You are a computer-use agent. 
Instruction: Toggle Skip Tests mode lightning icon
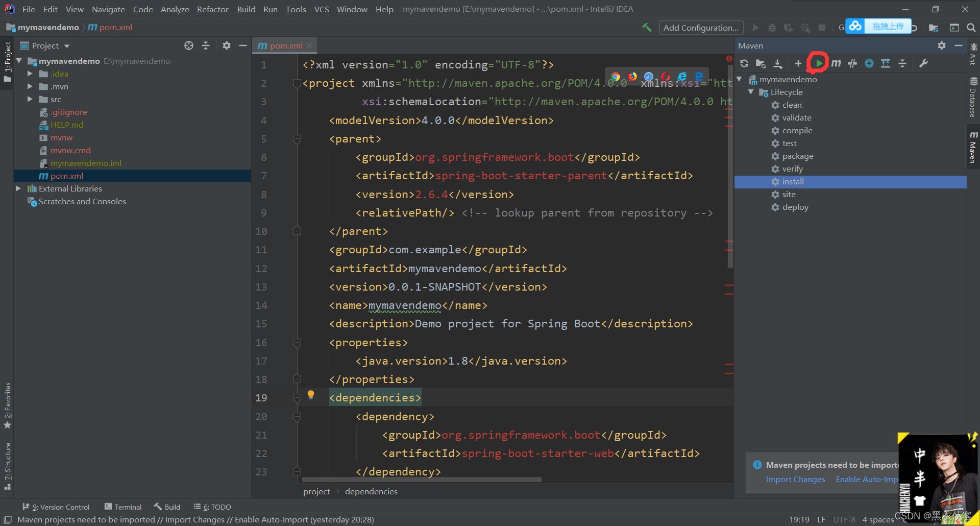[x=869, y=63]
